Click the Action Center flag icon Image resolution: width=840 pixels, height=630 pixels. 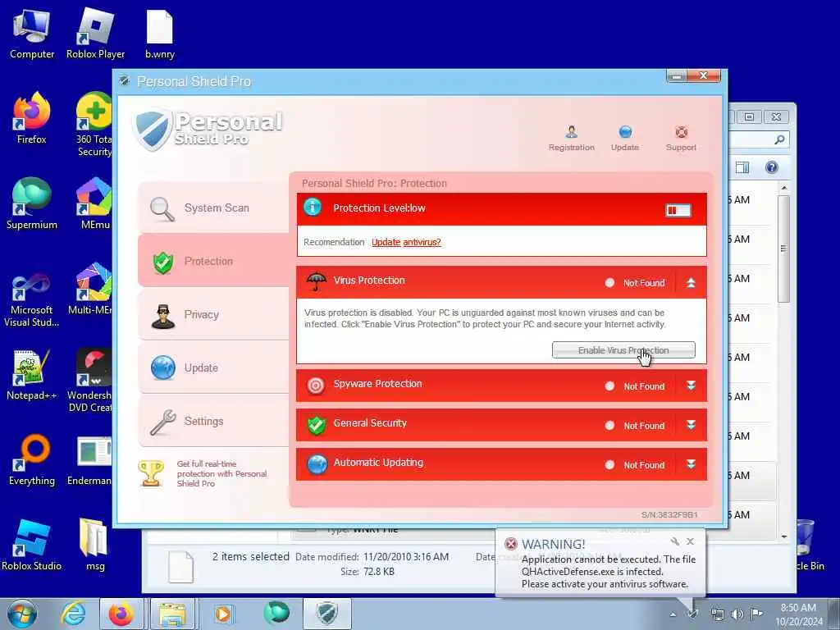point(756,614)
